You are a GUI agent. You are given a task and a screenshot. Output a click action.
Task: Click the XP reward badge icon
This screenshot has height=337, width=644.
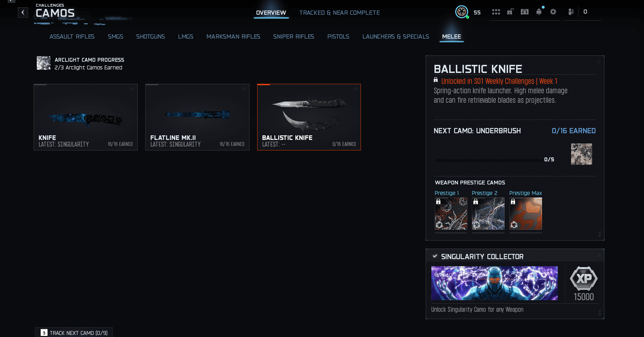[583, 279]
